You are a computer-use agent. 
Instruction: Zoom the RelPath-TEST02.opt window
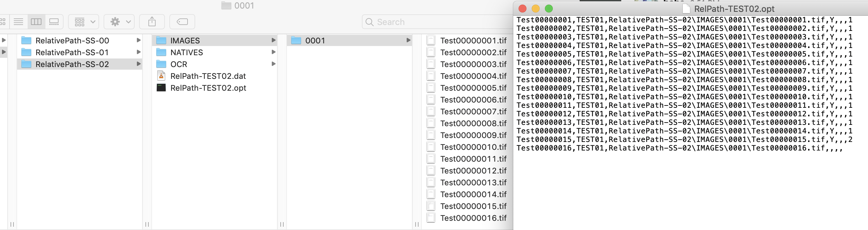coord(549,9)
